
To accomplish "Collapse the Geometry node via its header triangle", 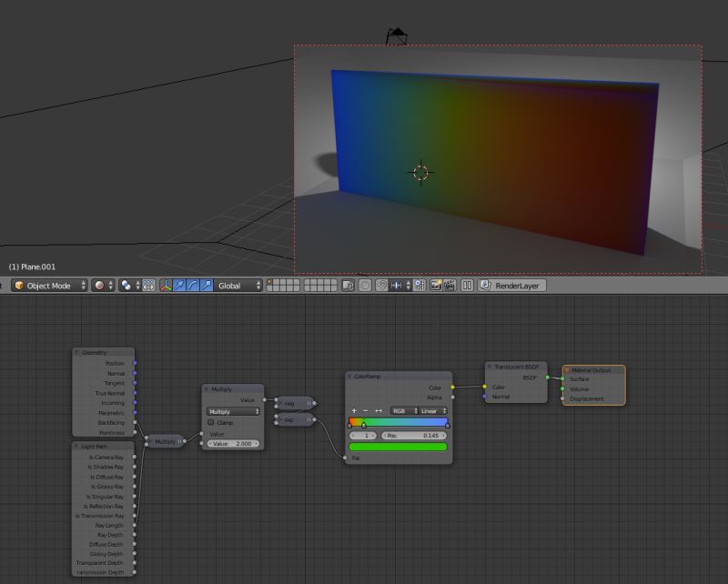I will click(x=76, y=352).
